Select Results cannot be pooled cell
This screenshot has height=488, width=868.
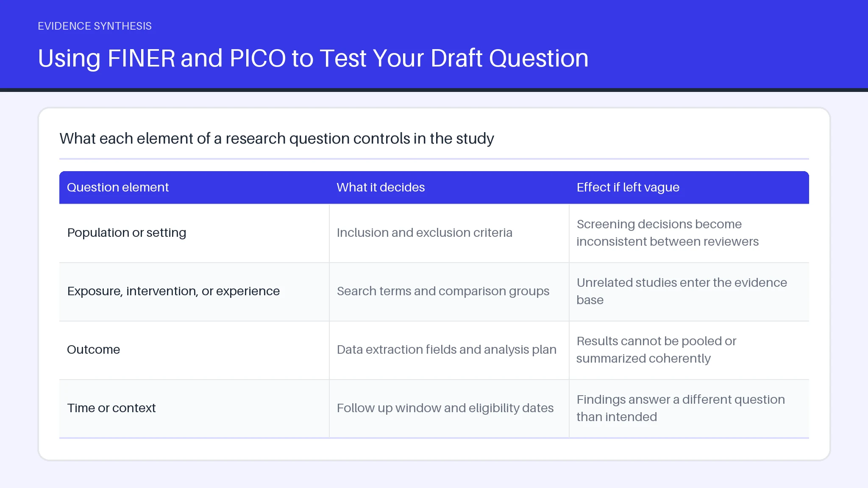[689, 350]
